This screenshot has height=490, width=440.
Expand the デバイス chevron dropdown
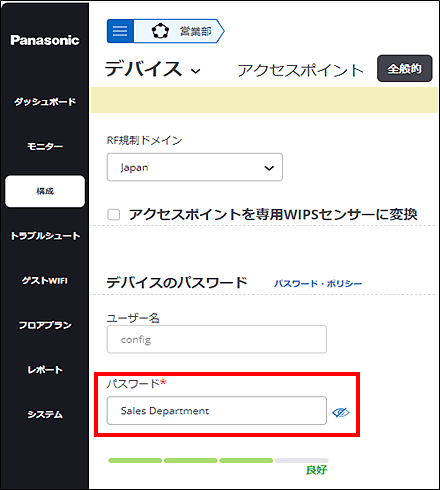(196, 71)
